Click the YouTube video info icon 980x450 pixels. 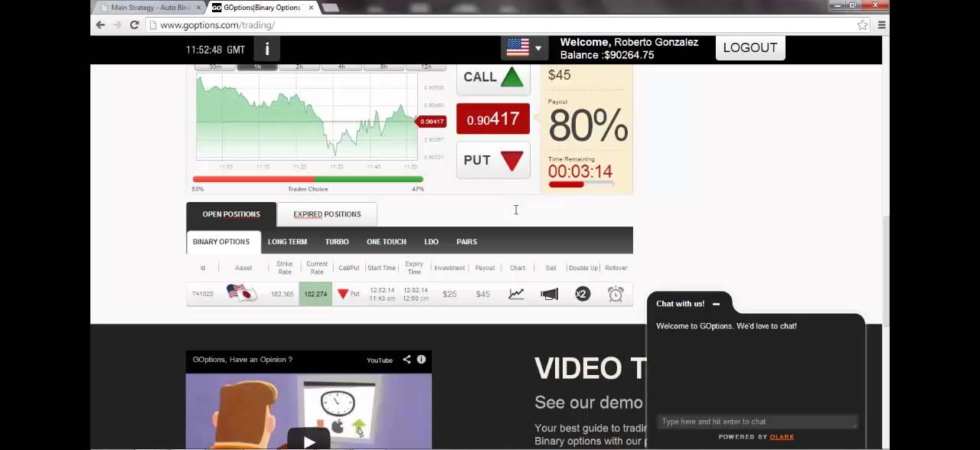point(421,360)
